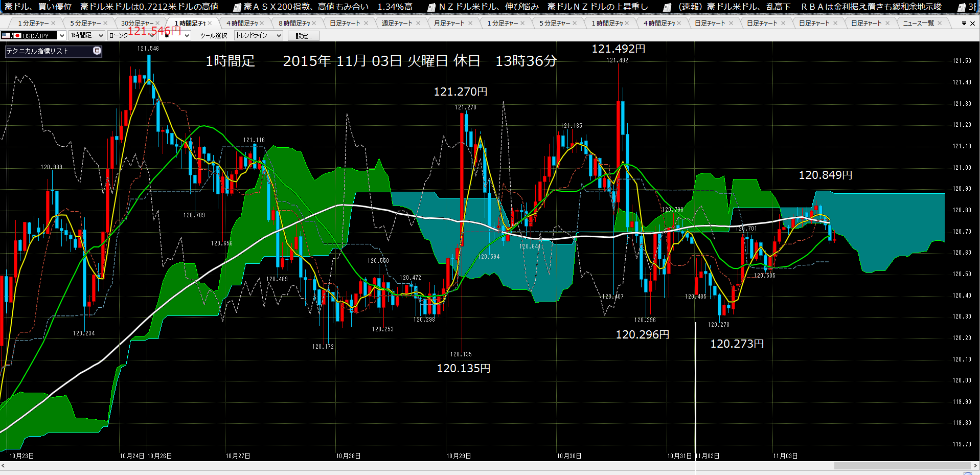The height and width of the screenshot is (475, 980).
Task: Close the ニュース一覧 tab
Action: pyautogui.click(x=940, y=23)
